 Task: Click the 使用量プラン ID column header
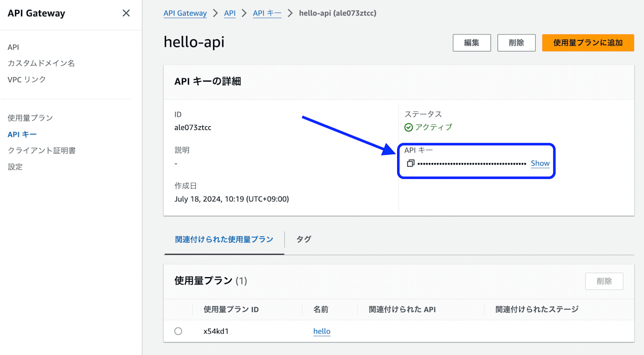coord(231,309)
